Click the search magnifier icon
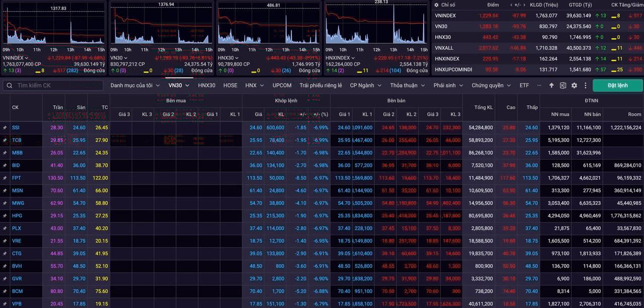Image resolution: width=644 pixels, height=308 pixels. pos(10,86)
